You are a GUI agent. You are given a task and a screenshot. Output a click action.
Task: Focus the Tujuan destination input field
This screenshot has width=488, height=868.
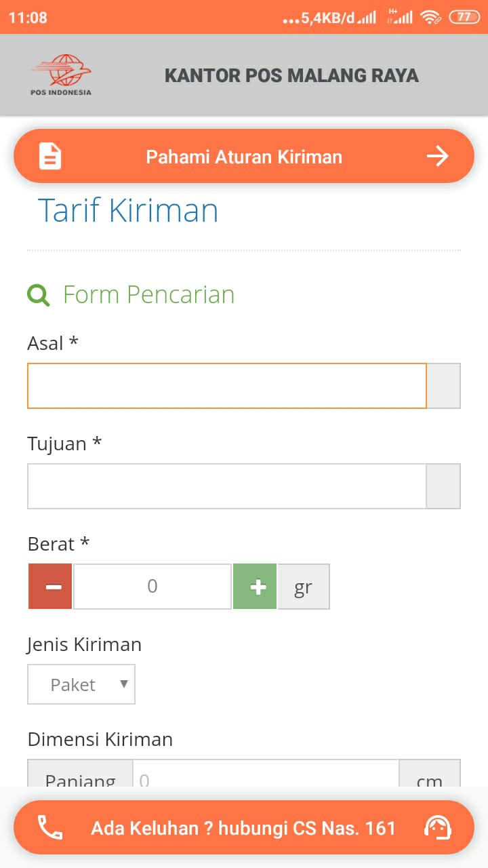pyautogui.click(x=227, y=486)
